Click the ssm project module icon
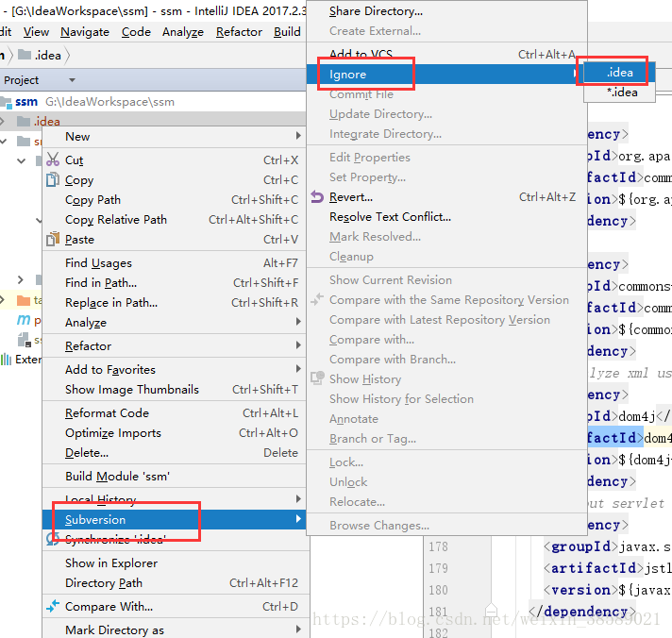672x638 pixels. [x=6, y=102]
